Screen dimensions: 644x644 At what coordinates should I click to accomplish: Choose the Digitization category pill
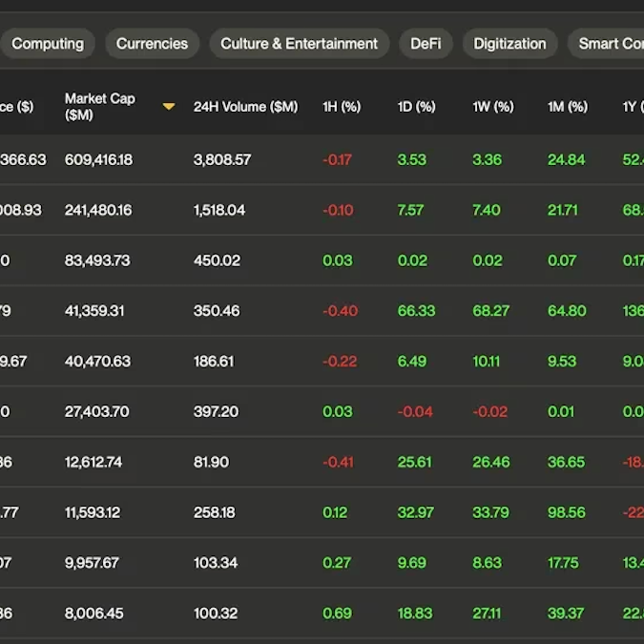click(509, 44)
